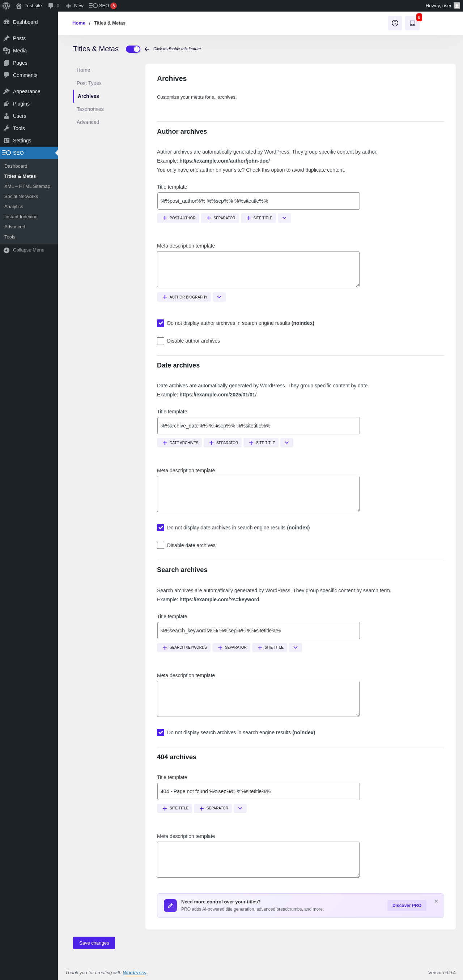Open Appearance via its paintbrush icon
This screenshot has height=980, width=463.
(x=7, y=91)
